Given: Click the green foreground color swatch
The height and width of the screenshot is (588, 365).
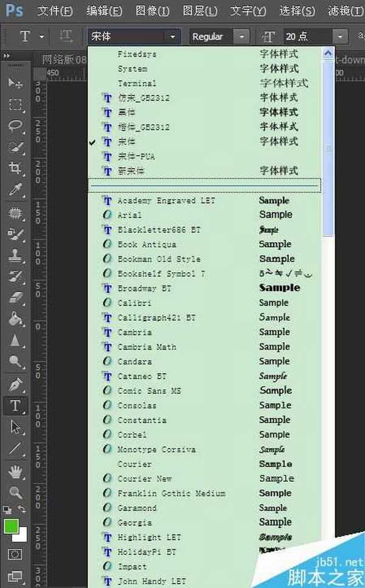Looking at the screenshot, I should 12,526.
